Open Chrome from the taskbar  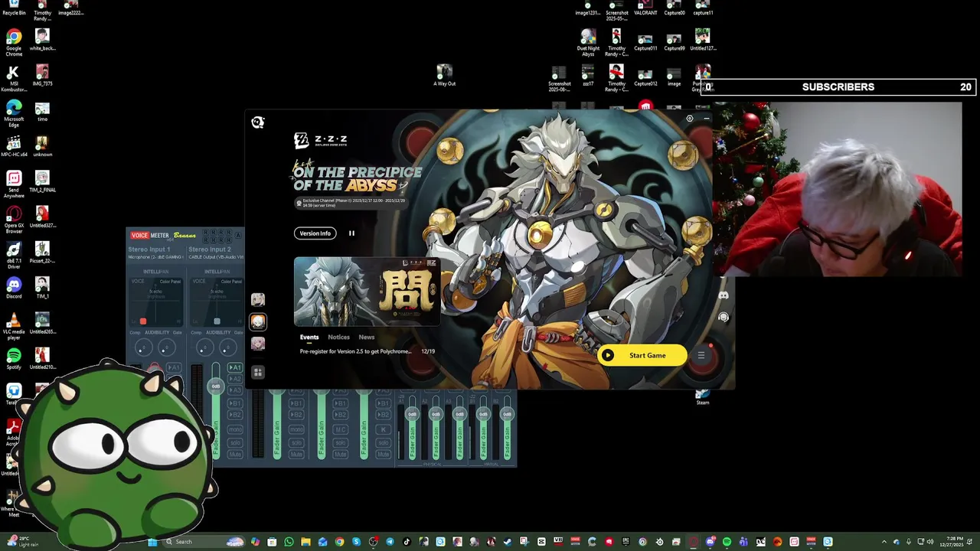pyautogui.click(x=339, y=542)
